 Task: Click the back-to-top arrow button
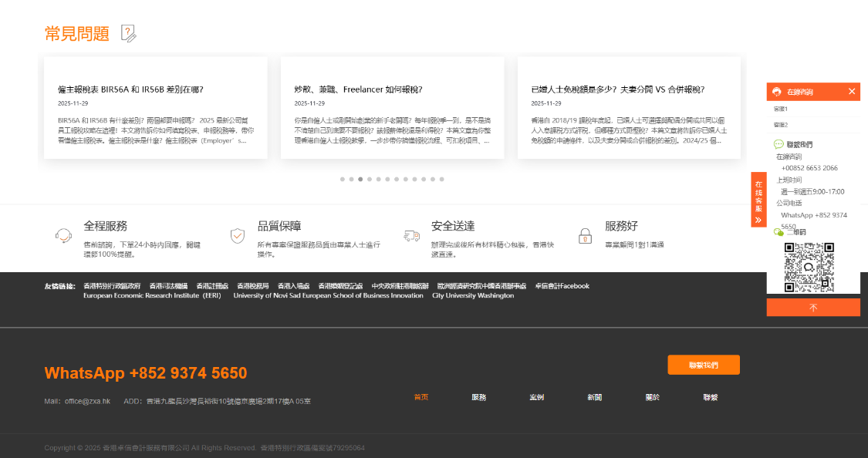[x=812, y=308]
